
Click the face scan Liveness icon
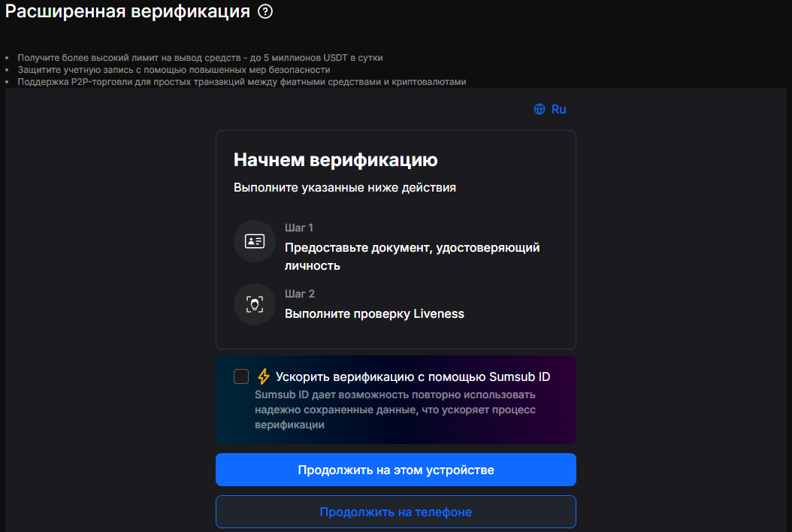tap(255, 304)
